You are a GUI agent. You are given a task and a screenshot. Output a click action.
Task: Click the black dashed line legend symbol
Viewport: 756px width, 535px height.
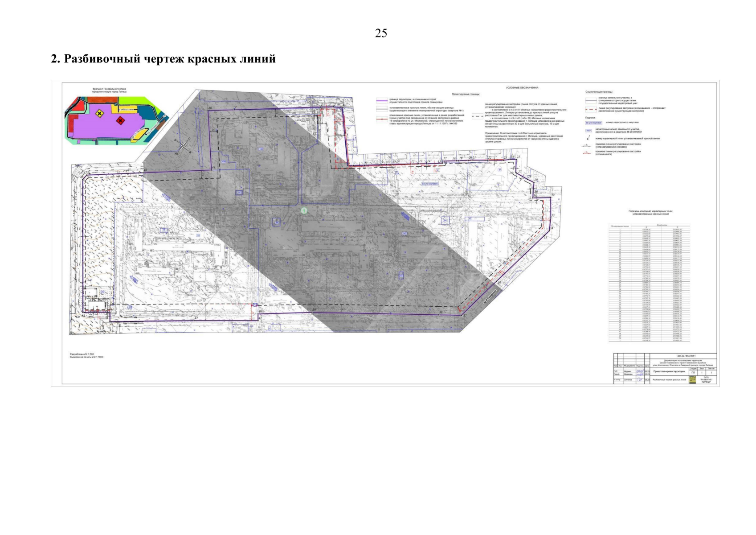478,115
